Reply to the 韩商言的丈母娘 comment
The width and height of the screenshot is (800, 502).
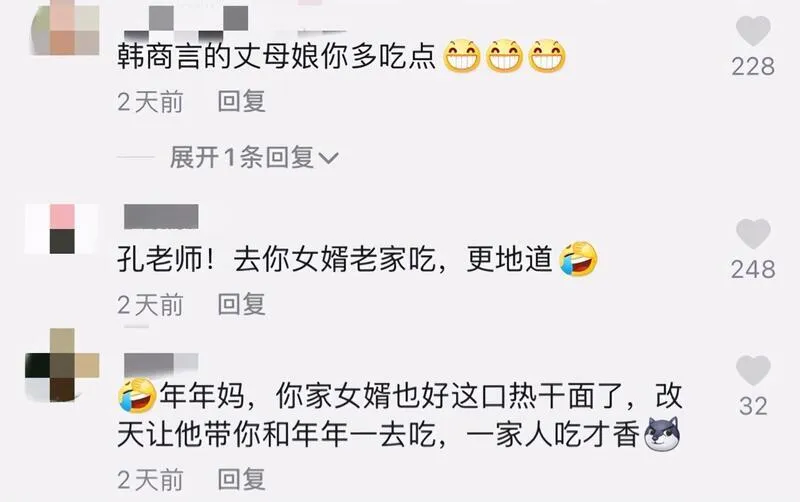pyautogui.click(x=241, y=101)
